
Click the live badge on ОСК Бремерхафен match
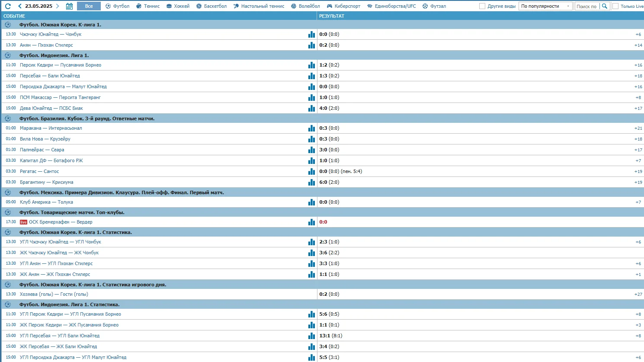coord(23,222)
